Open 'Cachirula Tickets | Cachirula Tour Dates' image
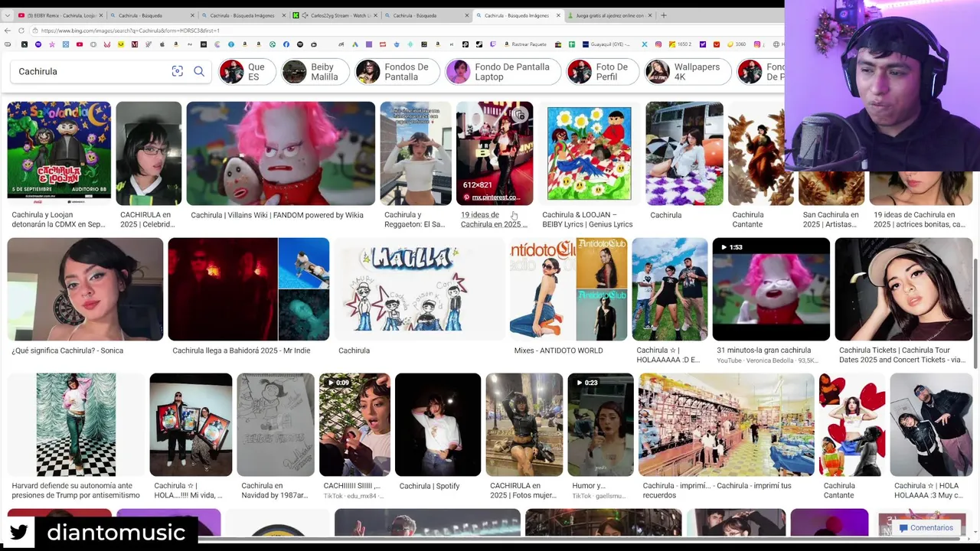The image size is (980, 551). [x=903, y=289]
